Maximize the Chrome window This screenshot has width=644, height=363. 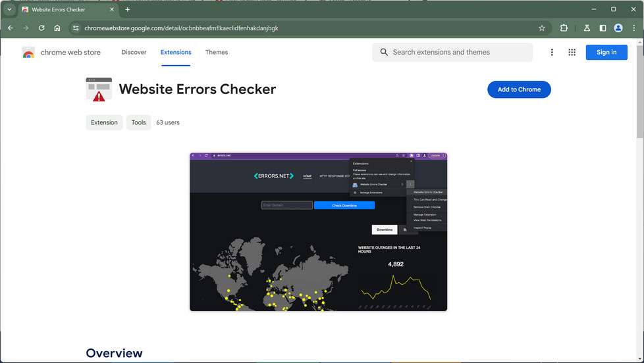click(613, 9)
